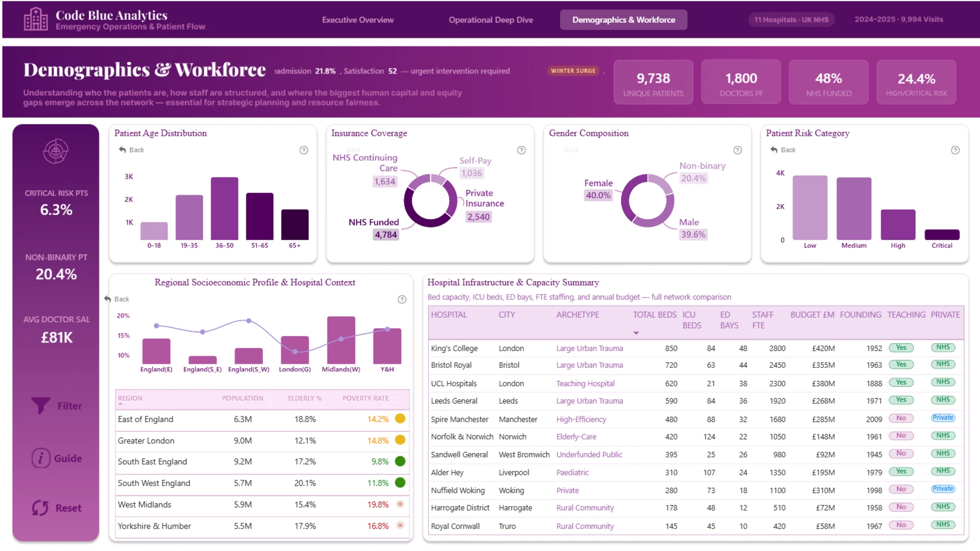The width and height of the screenshot is (980, 551).
Task: Click Spire Manchester Private badge
Action: pos(943,417)
